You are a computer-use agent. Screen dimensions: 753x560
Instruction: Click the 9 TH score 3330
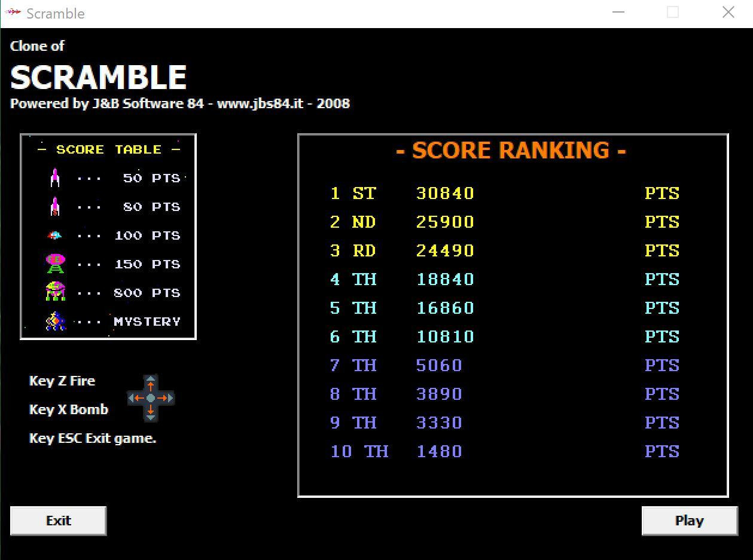tap(439, 423)
